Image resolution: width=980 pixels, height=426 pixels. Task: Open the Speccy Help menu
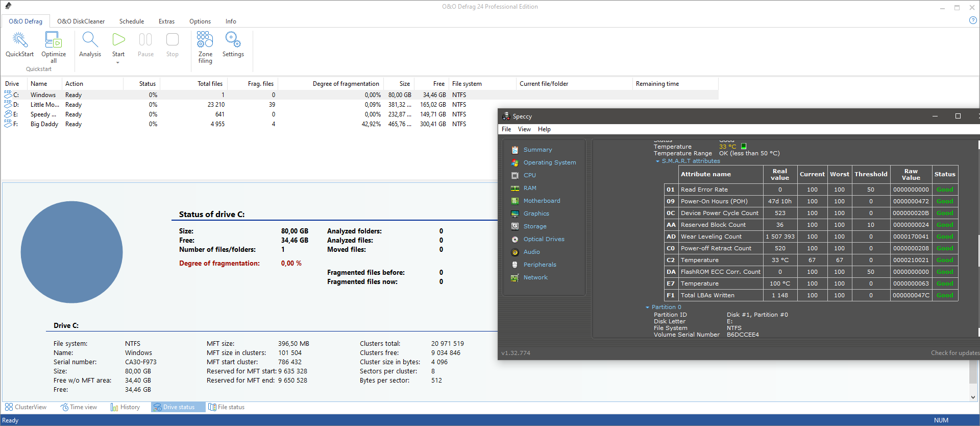click(x=544, y=129)
